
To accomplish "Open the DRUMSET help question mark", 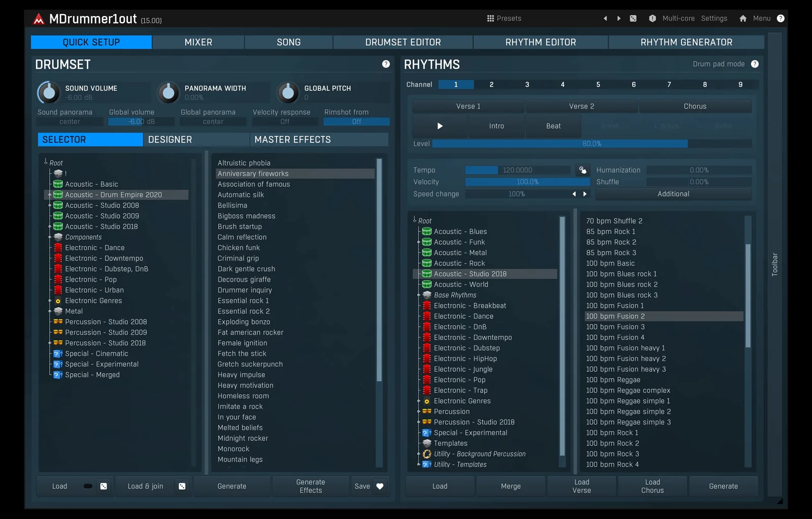I will [x=386, y=64].
